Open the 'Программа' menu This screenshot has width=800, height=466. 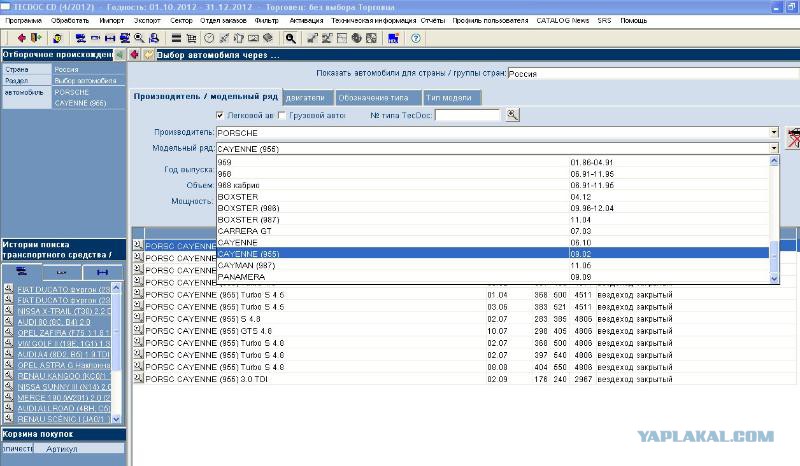(x=23, y=20)
